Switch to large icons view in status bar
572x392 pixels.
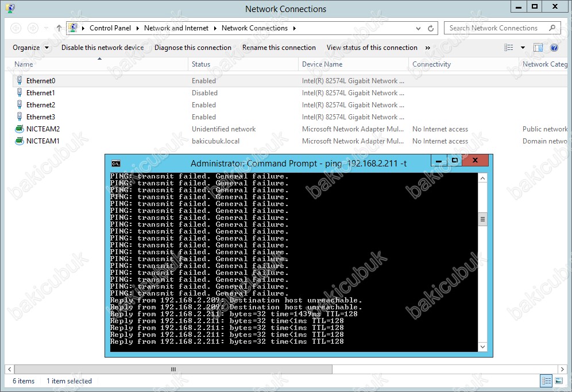coord(559,381)
